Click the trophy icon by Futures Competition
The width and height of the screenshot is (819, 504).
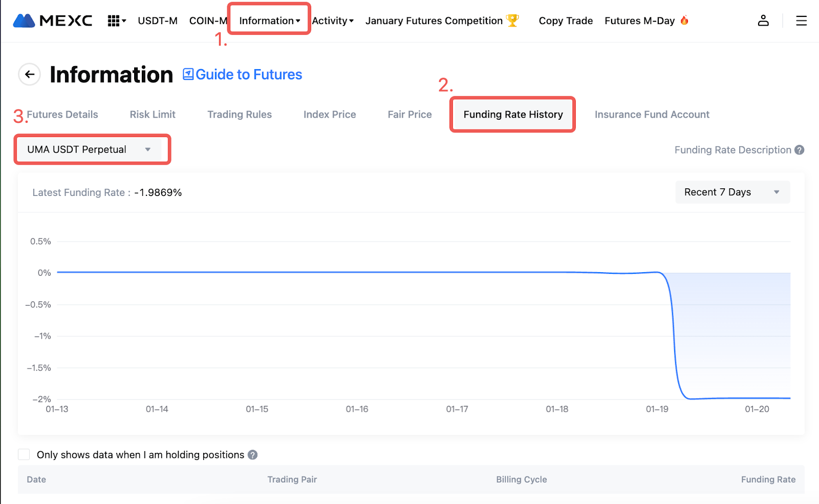512,20
